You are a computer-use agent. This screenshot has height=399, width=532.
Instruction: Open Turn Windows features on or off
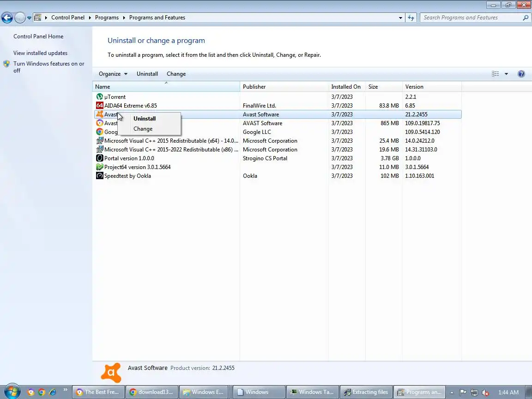pos(49,67)
